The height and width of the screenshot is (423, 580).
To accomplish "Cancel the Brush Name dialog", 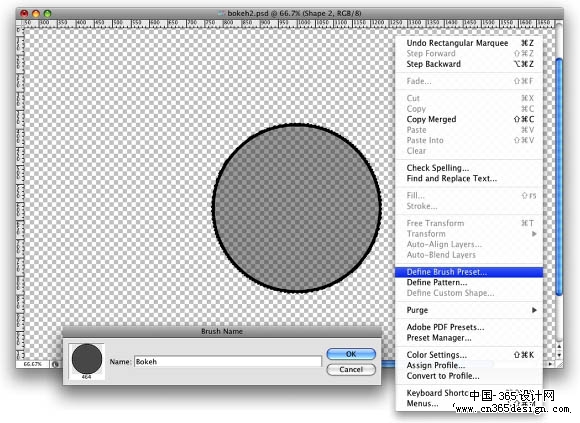I will pos(351,369).
